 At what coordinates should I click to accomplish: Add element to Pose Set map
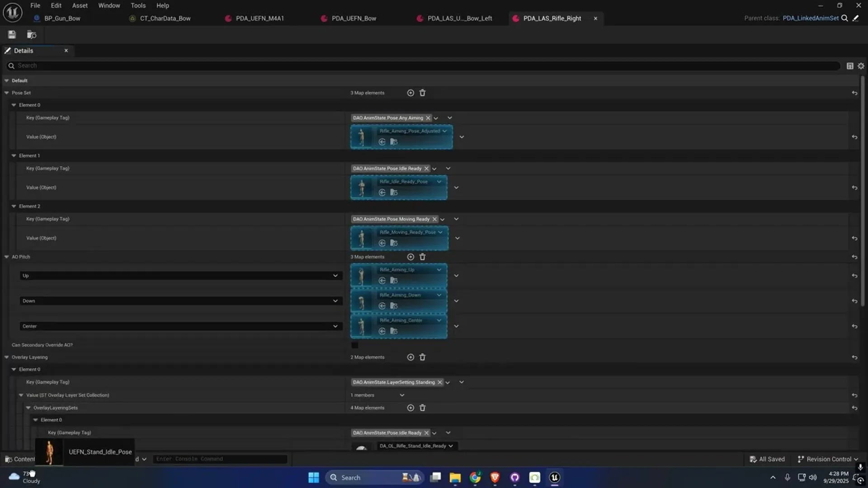point(410,93)
